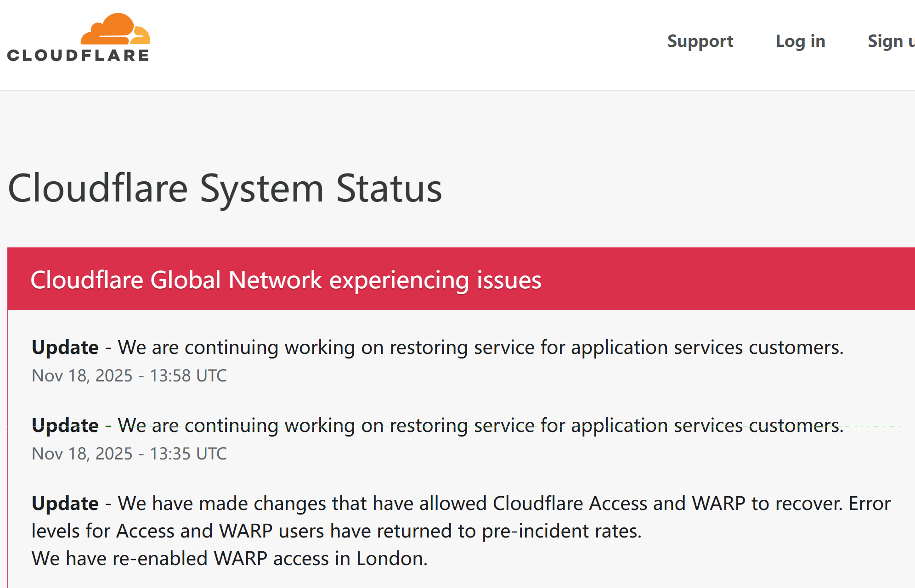Click the Update label about Access and WARP
Viewport: 915px width, 588px height.
[65, 504]
